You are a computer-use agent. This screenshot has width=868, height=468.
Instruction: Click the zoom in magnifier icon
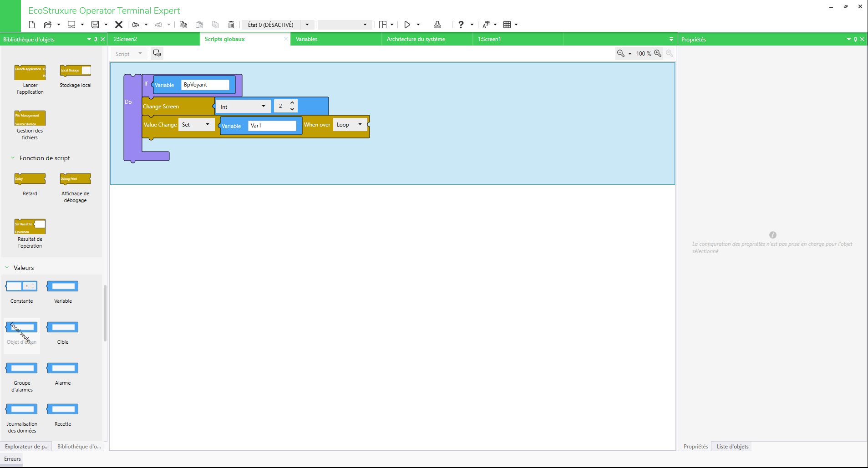click(x=658, y=54)
